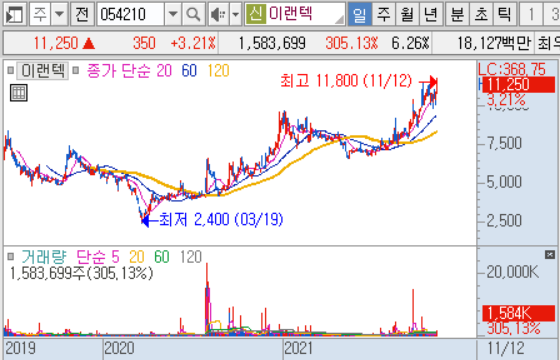The width and height of the screenshot is (560, 360).
Task: Click the 7,500 price axis label
Action: [x=505, y=143]
